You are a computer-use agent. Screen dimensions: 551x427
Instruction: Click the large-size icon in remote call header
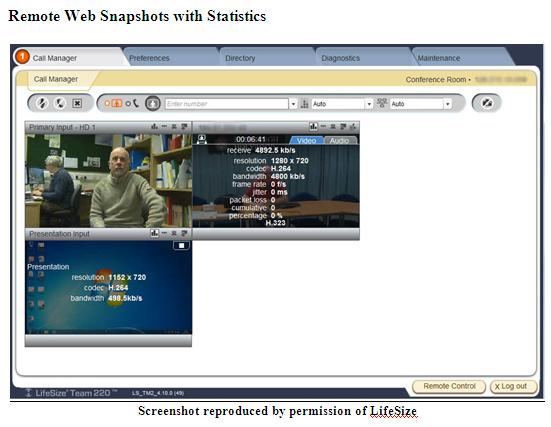[343, 127]
